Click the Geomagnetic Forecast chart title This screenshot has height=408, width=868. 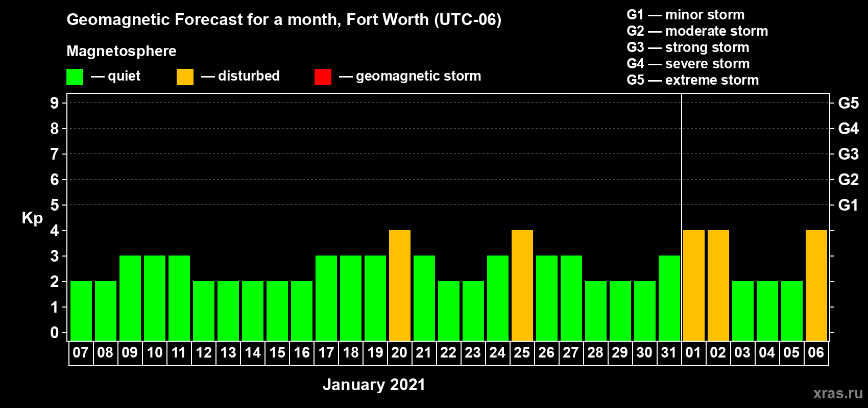point(284,19)
